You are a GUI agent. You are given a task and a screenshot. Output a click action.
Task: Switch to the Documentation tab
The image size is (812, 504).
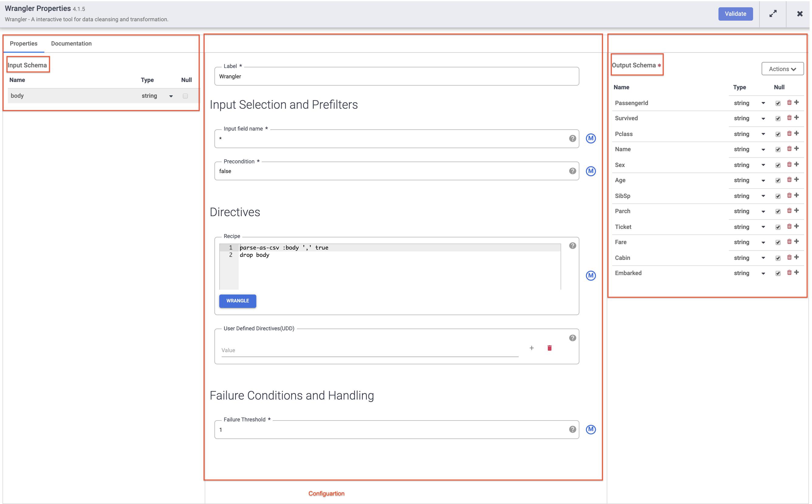[x=71, y=43]
